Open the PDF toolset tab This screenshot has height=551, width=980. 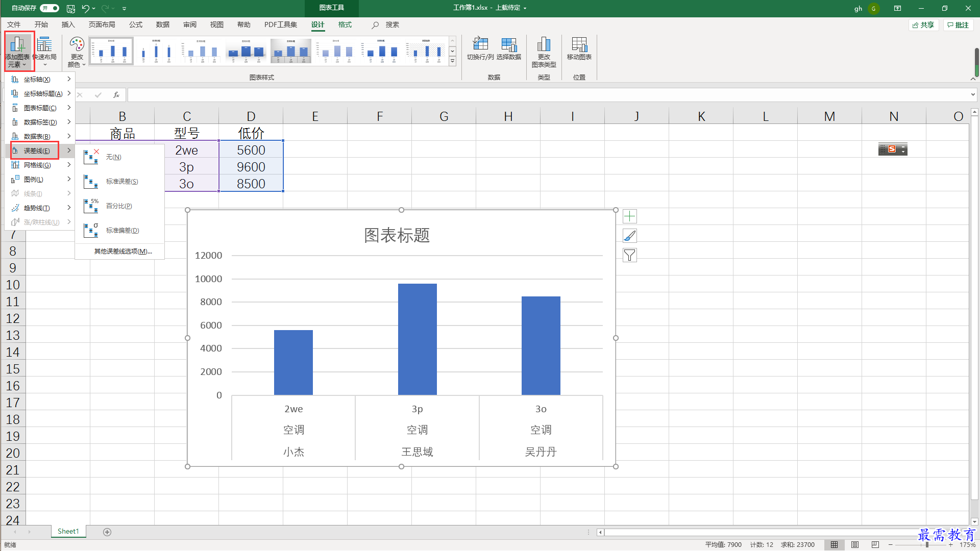tap(280, 25)
